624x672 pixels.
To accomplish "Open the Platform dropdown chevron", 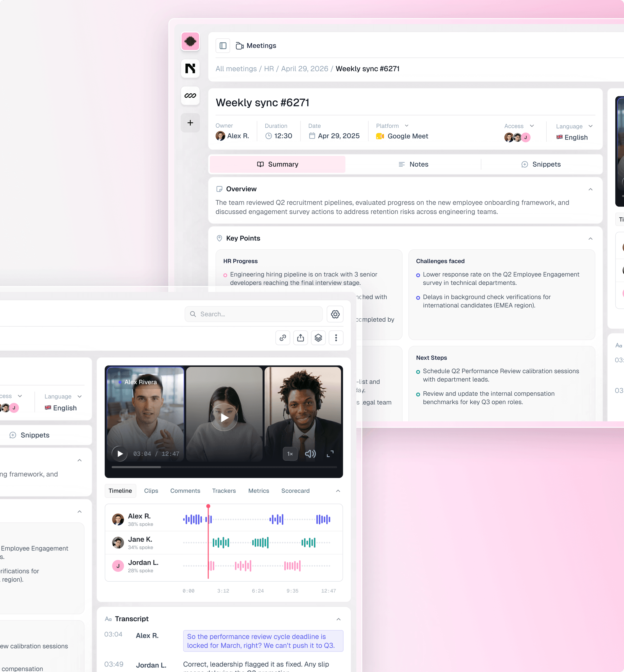I will (x=407, y=126).
